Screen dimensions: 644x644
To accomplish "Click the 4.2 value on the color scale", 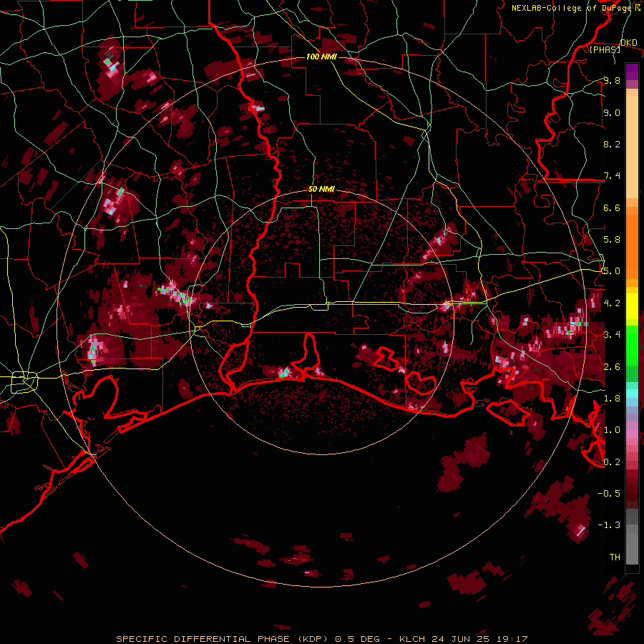I will coord(612,303).
